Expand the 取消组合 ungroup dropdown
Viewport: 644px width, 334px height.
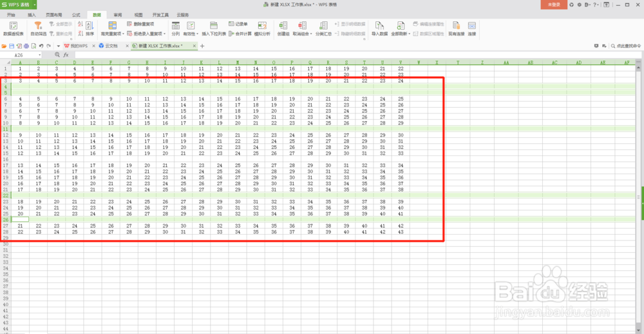click(x=311, y=34)
